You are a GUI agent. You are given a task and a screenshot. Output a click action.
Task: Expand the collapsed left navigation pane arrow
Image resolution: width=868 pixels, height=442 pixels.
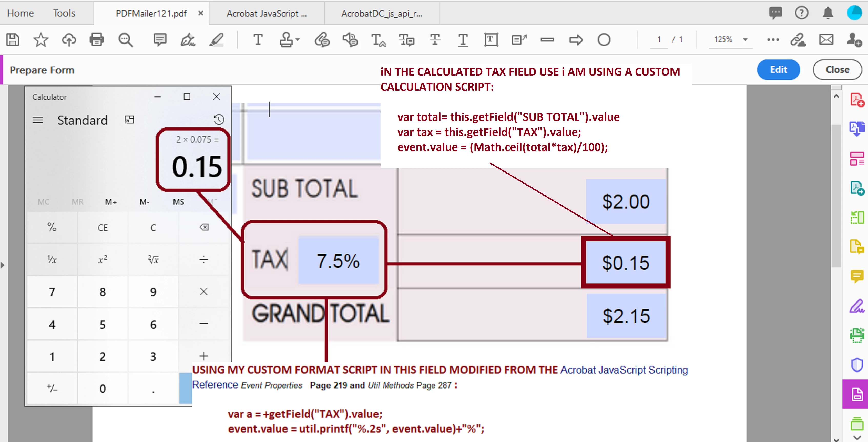coord(3,265)
